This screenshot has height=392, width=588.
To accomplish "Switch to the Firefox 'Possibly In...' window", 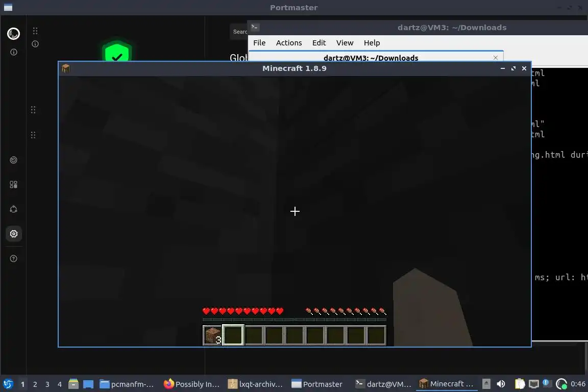I will (191, 384).
